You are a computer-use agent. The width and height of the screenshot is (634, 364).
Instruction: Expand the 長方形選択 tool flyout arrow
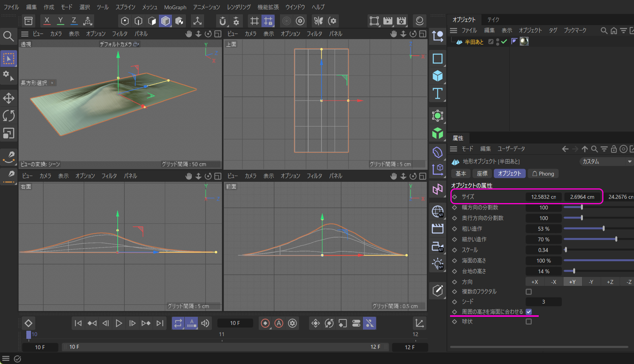pyautogui.click(x=52, y=83)
